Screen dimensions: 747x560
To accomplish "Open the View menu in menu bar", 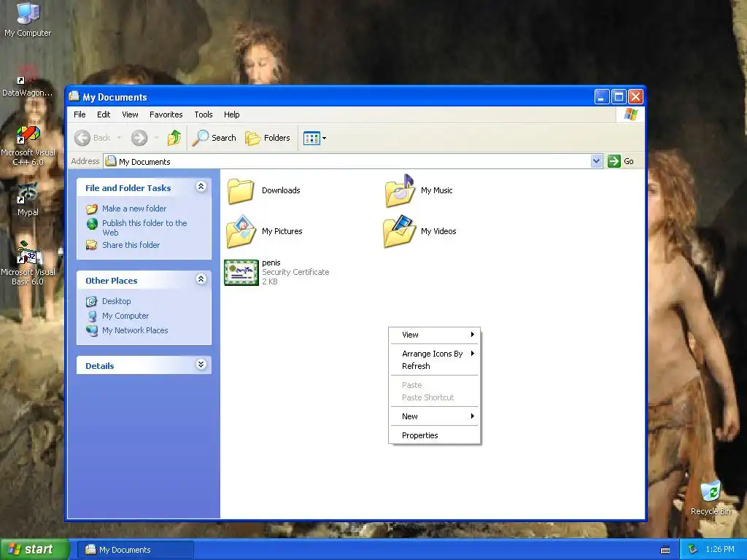I will coord(130,114).
